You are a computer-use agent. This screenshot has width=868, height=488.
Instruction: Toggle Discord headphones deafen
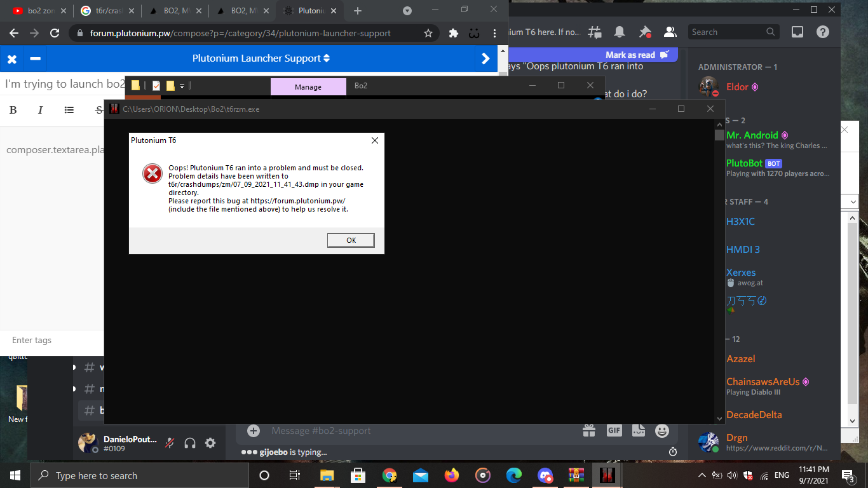pos(189,443)
